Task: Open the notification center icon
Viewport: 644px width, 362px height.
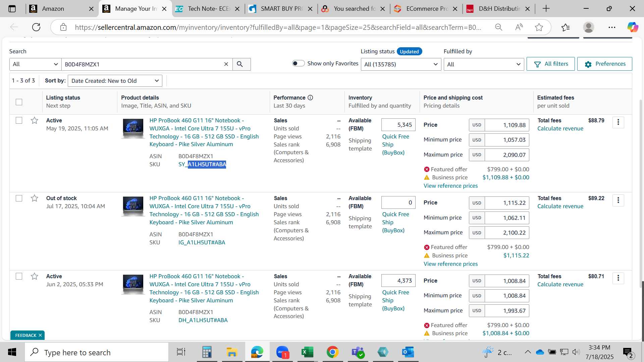Action: 628,352
